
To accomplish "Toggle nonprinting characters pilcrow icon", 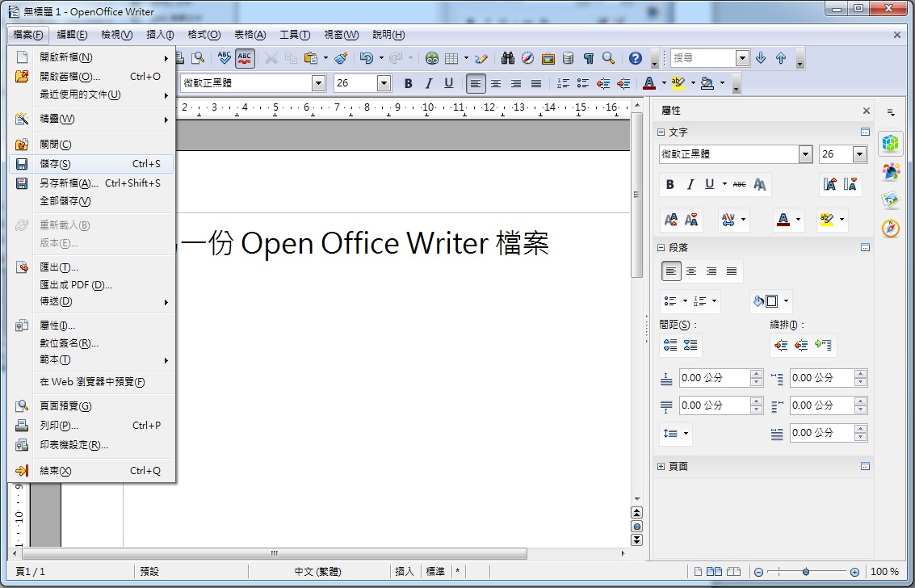I will coord(589,58).
